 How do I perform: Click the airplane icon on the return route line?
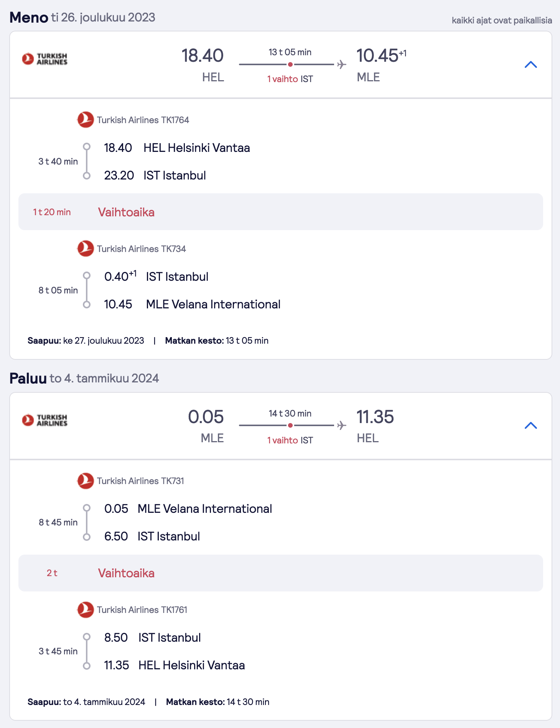click(341, 425)
